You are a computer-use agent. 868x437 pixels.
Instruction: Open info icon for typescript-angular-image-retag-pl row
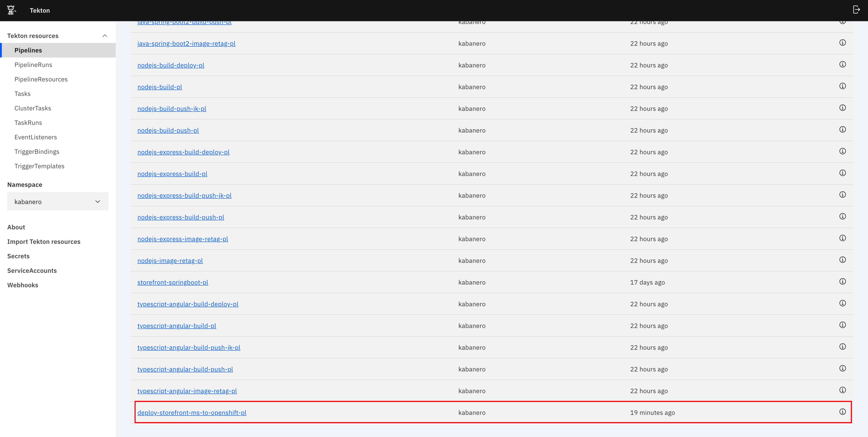coord(842,390)
